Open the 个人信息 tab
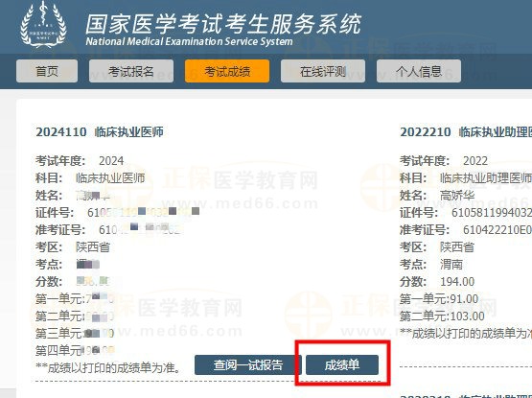532x398 pixels. [419, 71]
